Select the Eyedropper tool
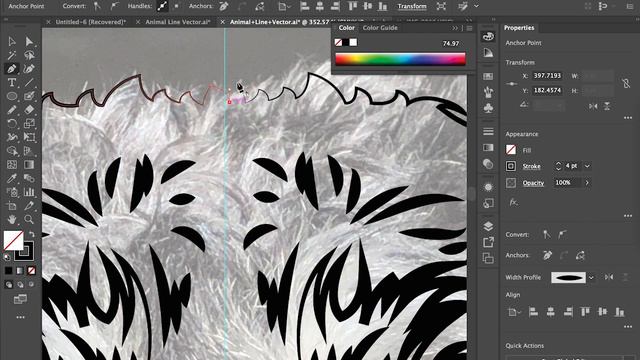This screenshot has height=360, width=640. [12, 178]
